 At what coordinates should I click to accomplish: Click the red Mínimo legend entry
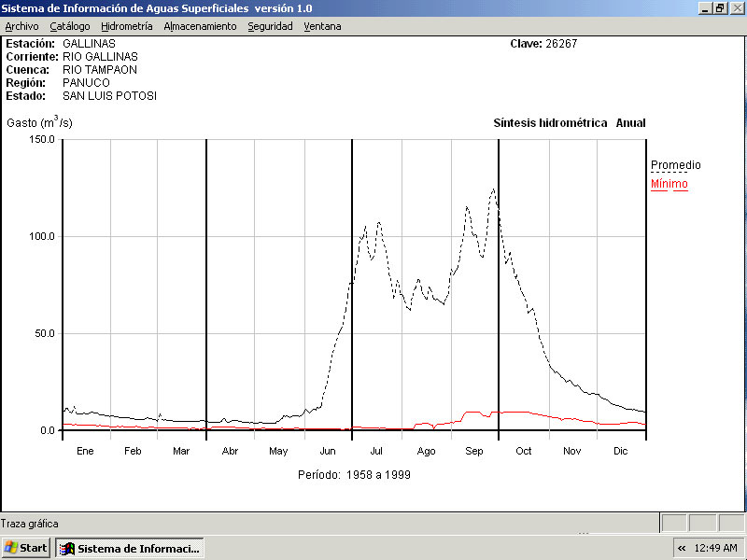[x=669, y=184]
